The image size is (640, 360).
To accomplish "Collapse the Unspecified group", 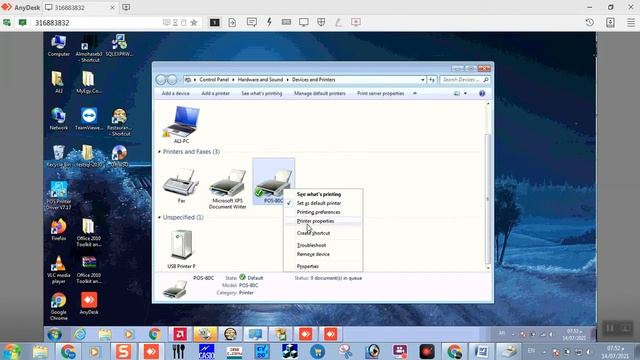I will coord(159,218).
